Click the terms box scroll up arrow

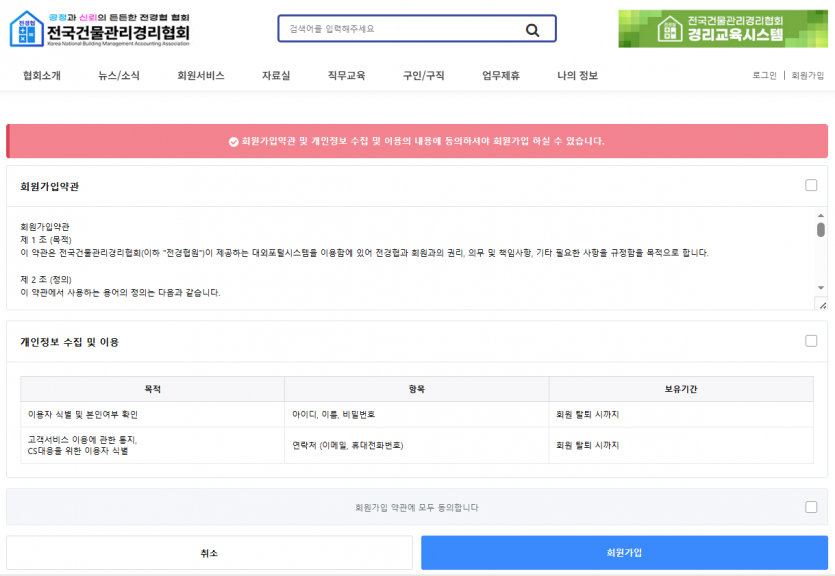pyautogui.click(x=821, y=216)
